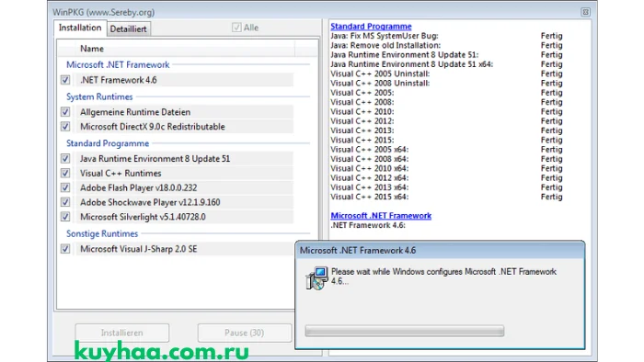Image resolution: width=644 pixels, height=362 pixels.
Task: Click the Microsoft .NET Framework 4.6 dialog title bar
Action: click(440, 251)
